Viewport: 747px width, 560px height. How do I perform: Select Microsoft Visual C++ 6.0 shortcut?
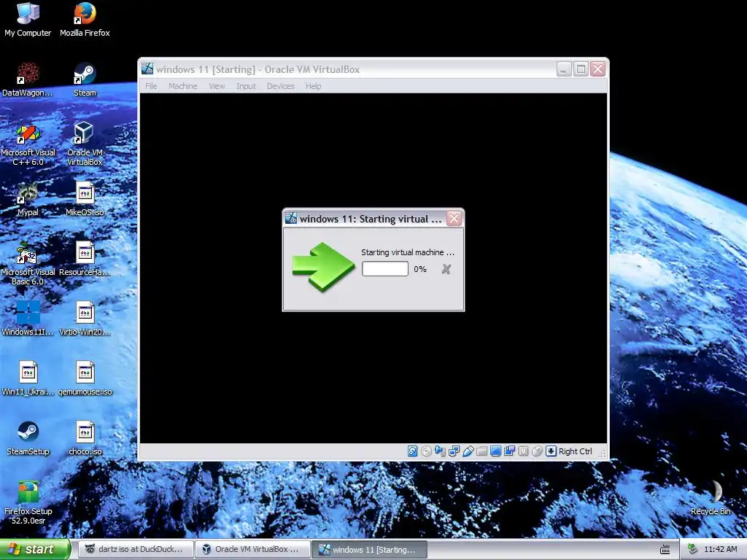click(28, 145)
